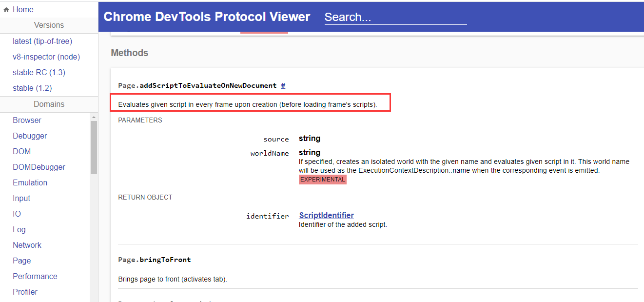Focus the Search input field
This screenshot has height=302, width=644.
point(395,17)
